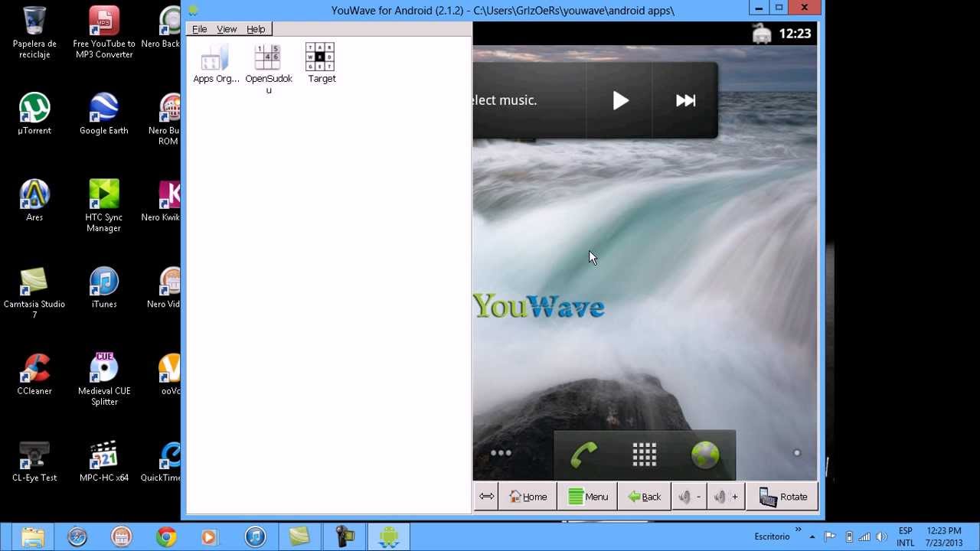Viewport: 980px width, 551px height.
Task: Open Papelera de reciclaje on the desktop
Action: tap(34, 33)
